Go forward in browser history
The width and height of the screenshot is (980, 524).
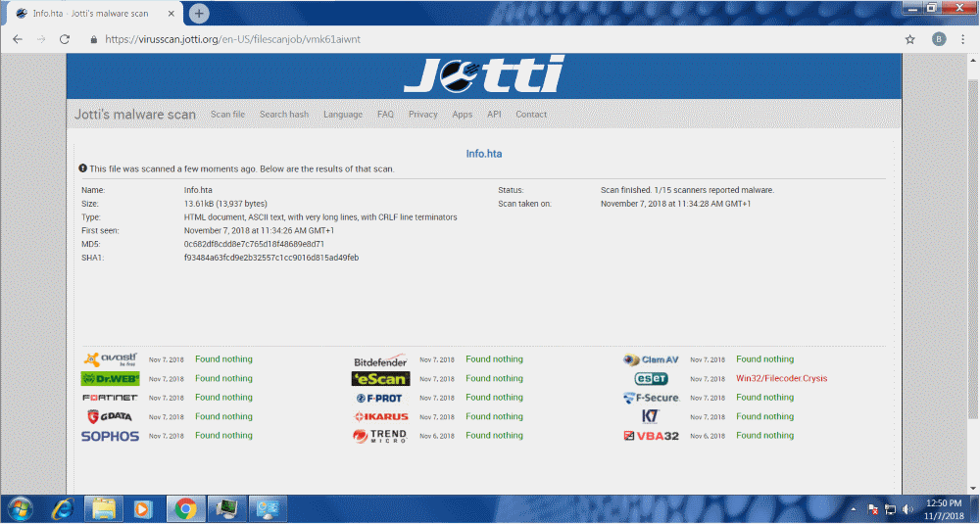41,39
